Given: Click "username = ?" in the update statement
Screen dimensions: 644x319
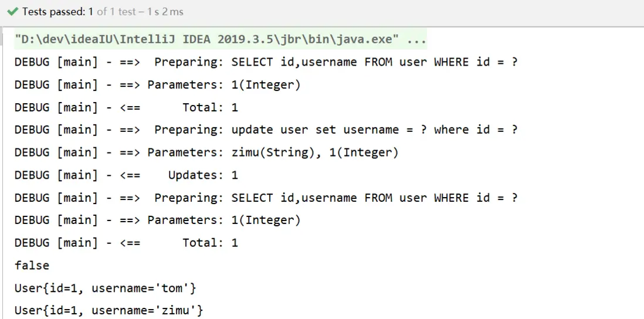Looking at the screenshot, I should 385,130.
